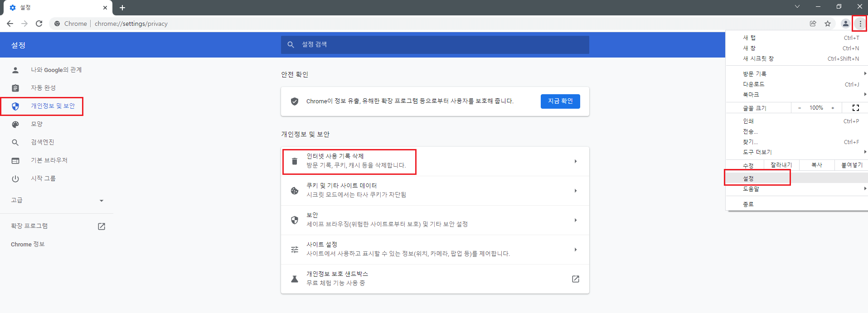Expand arrow on 인터넷 사용 기록 삭제 row
The height and width of the screenshot is (313, 868).
coord(576,161)
